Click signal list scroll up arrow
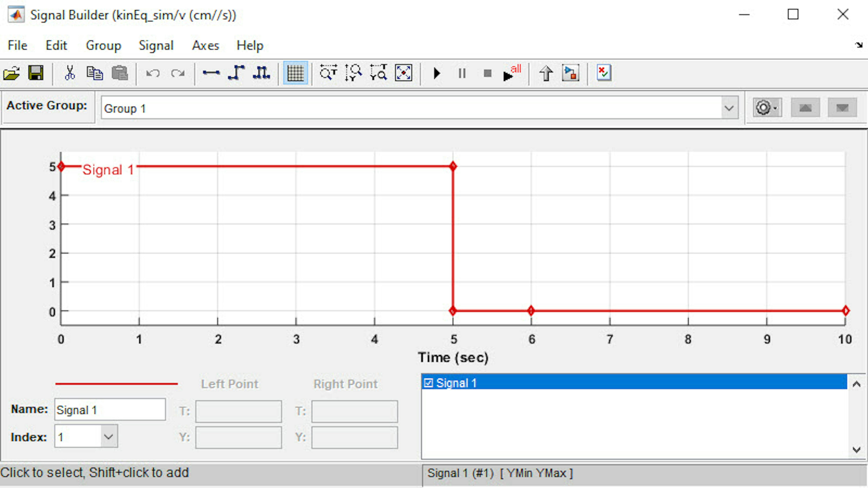 tap(857, 384)
